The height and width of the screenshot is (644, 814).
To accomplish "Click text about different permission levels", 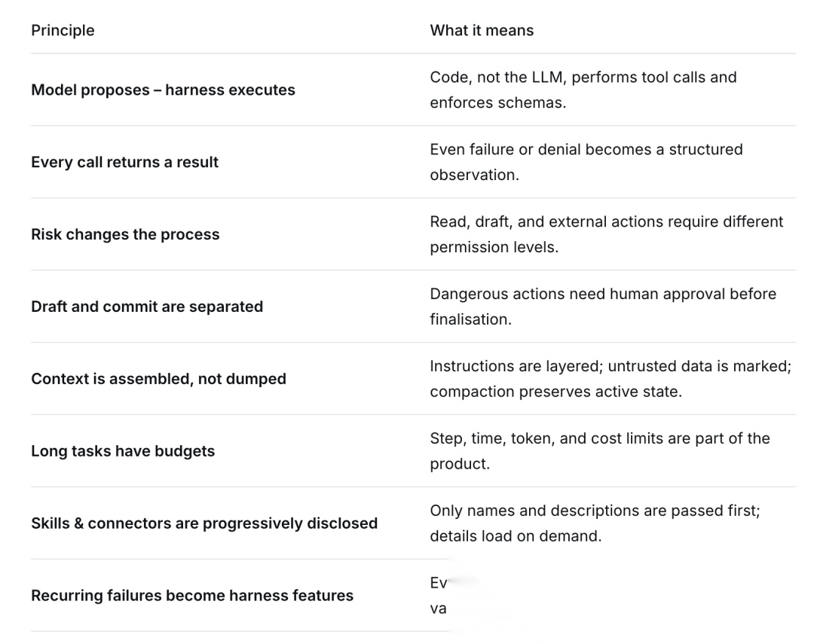I will [x=606, y=234].
